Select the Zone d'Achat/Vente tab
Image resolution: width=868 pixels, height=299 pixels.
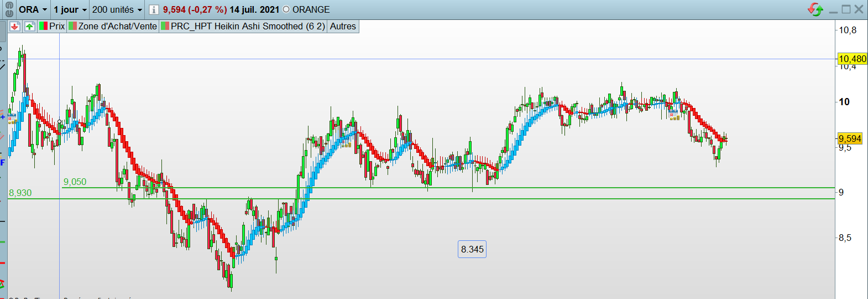[113, 26]
